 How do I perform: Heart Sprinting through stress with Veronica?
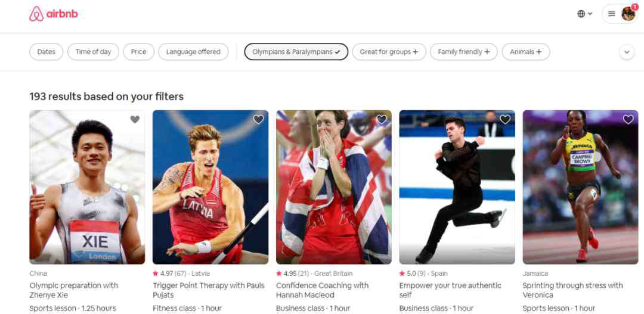click(628, 119)
